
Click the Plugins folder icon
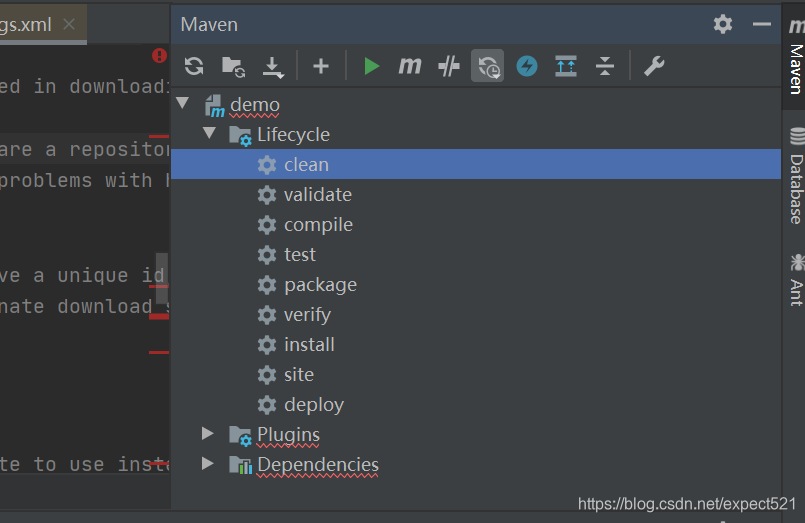(240, 435)
